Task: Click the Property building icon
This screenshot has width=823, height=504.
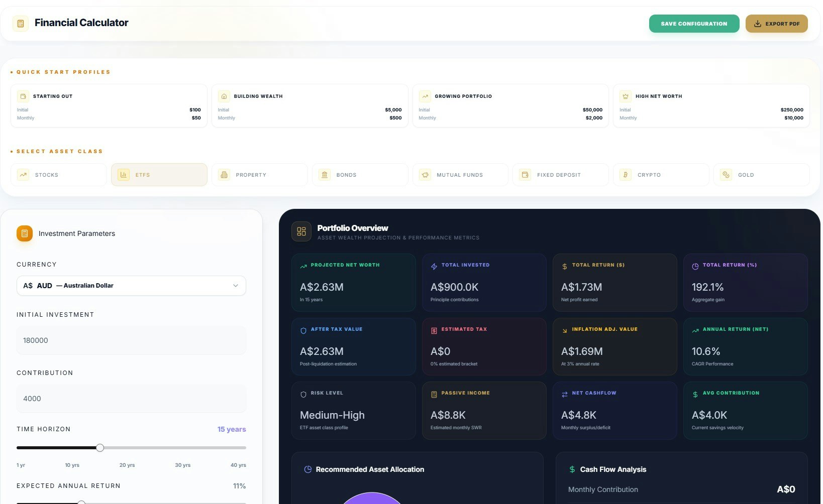Action: point(224,175)
